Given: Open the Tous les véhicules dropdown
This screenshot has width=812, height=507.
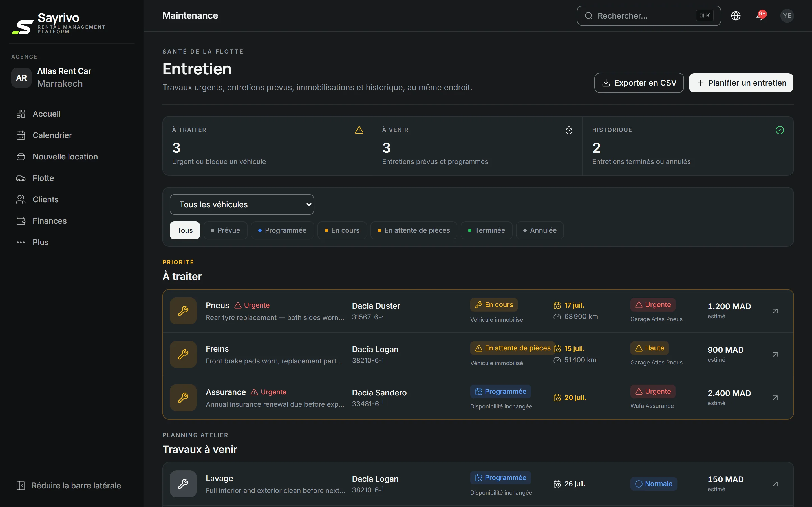Looking at the screenshot, I should click(x=242, y=204).
